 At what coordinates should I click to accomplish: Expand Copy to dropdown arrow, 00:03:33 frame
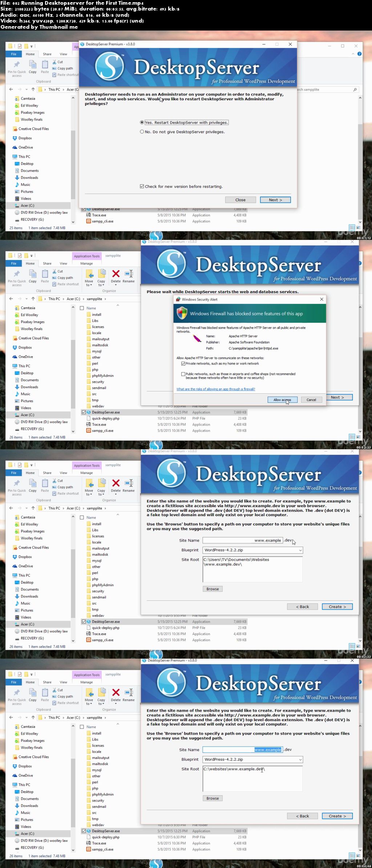click(x=103, y=495)
